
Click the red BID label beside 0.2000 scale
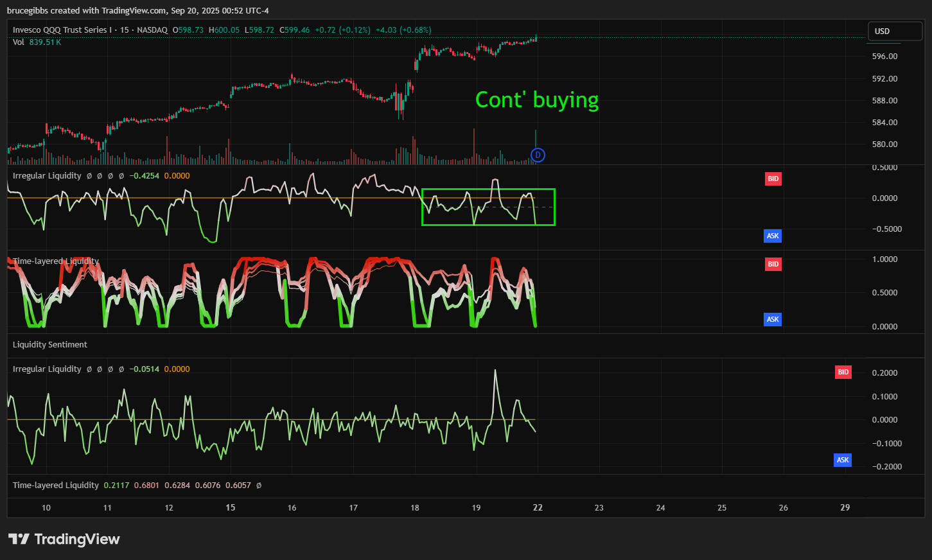click(x=843, y=372)
